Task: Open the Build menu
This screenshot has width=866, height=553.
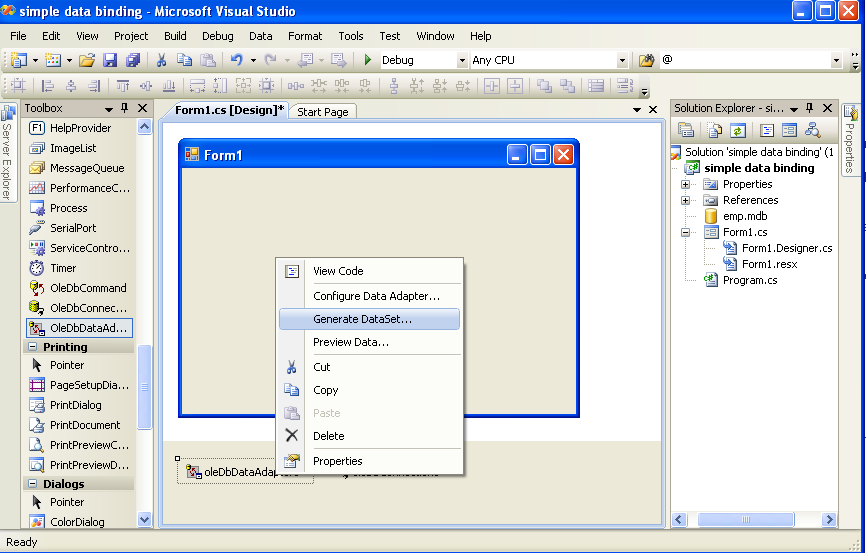Action: 175,36
